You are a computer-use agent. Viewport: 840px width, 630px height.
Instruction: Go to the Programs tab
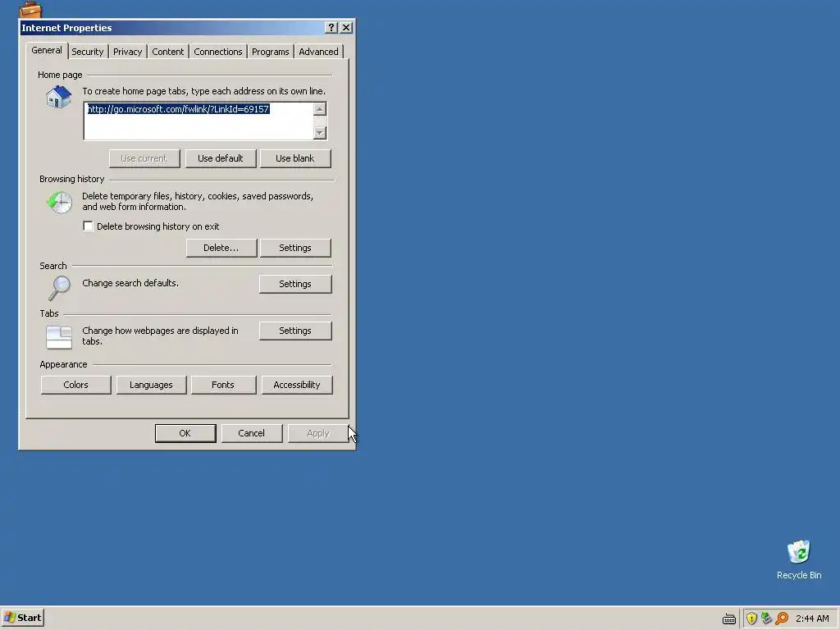tap(270, 52)
